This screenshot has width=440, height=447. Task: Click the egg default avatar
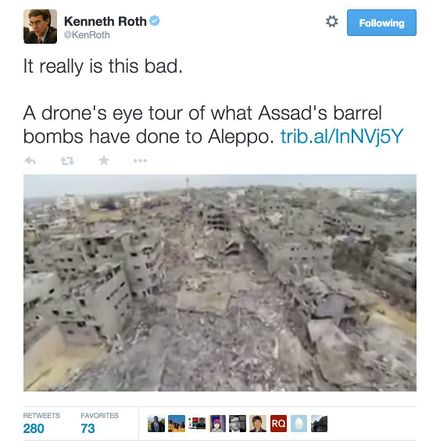pos(299,424)
